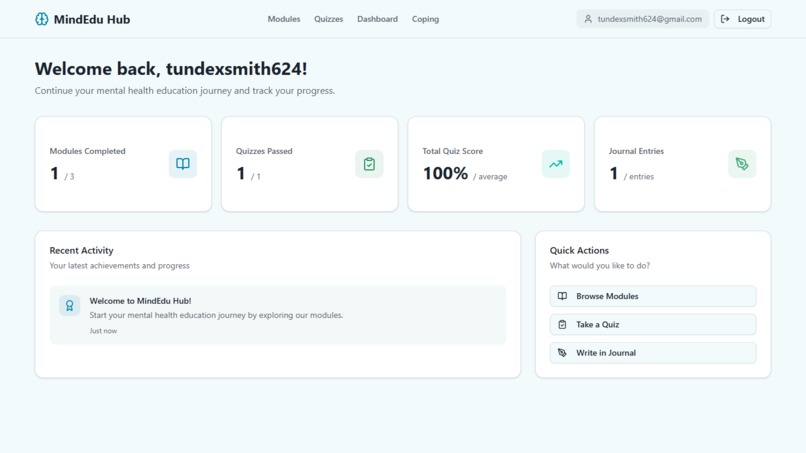Click the Modules Completed label
Screen dimensions: 806x453
pyautogui.click(x=87, y=151)
